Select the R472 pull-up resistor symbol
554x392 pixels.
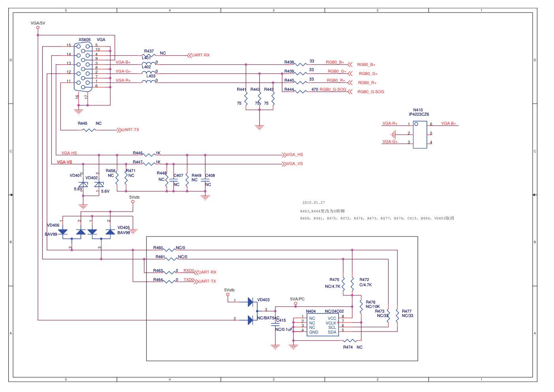352,283
